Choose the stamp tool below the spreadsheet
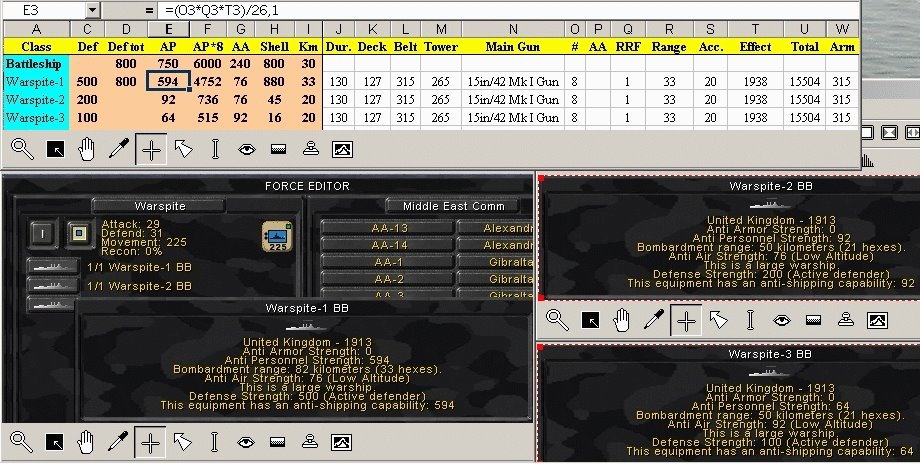The image size is (920, 464). [310, 149]
